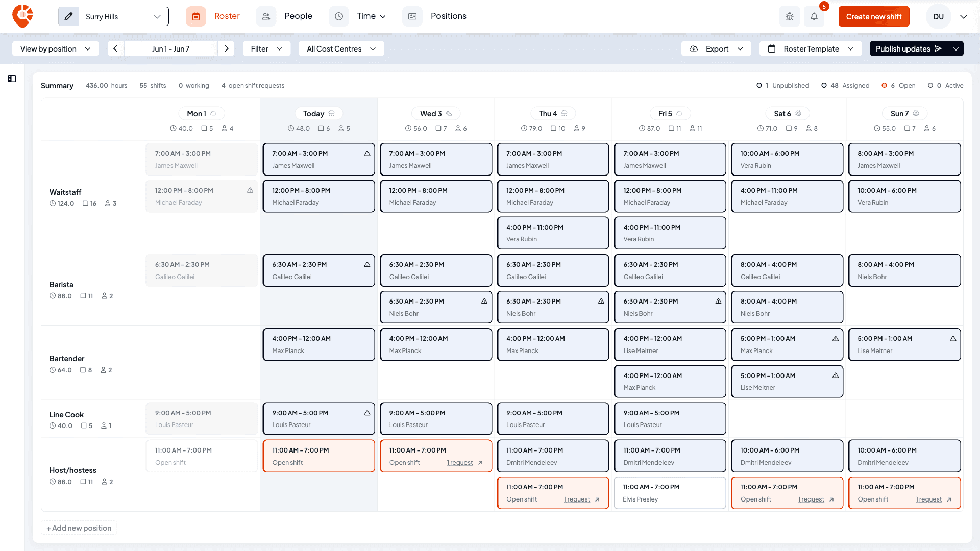Click warning icon on Tuesday Galileo Galilei shift

(367, 265)
